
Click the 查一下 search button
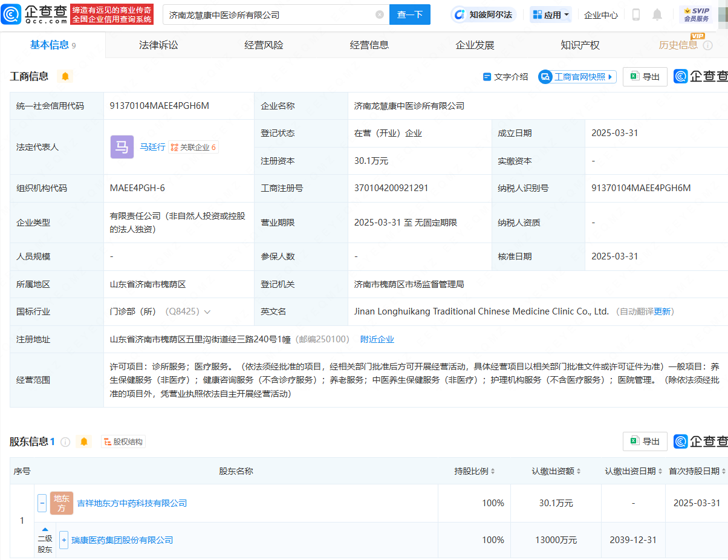pyautogui.click(x=410, y=15)
